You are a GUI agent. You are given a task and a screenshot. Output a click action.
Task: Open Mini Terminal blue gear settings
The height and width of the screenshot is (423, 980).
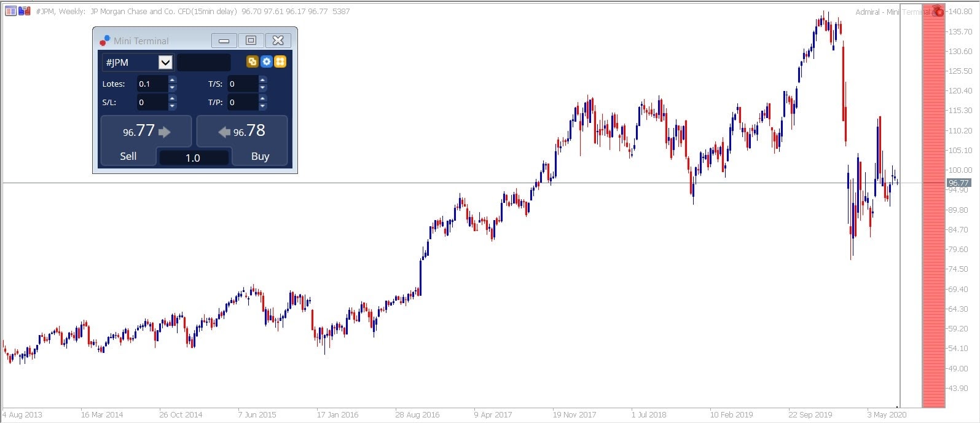click(x=266, y=61)
